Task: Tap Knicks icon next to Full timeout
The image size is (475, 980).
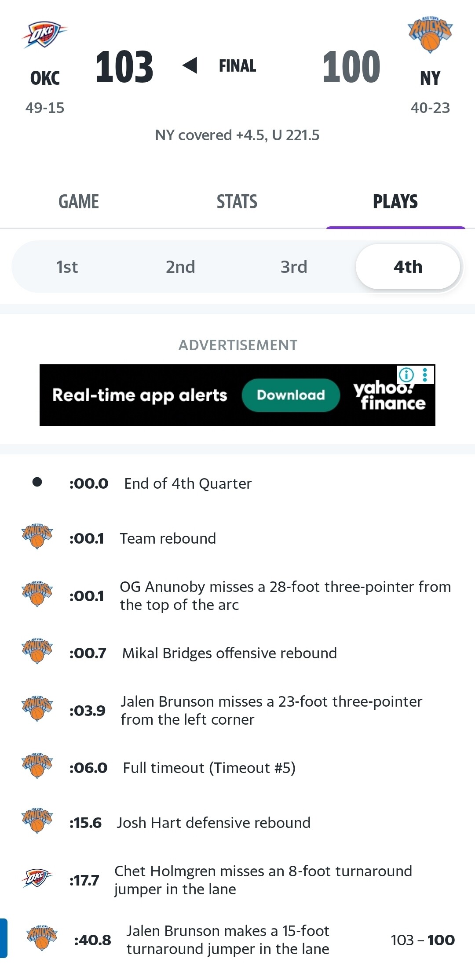Action: (x=37, y=766)
